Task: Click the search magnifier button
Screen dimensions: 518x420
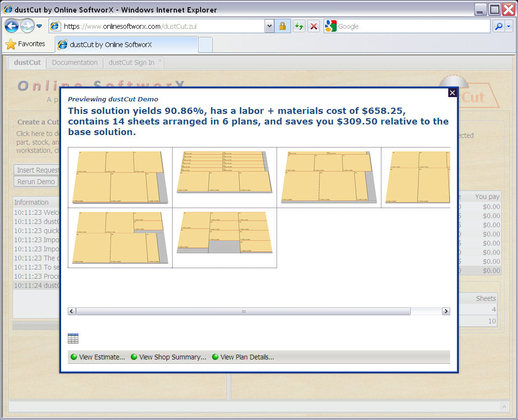Action: pyautogui.click(x=498, y=26)
